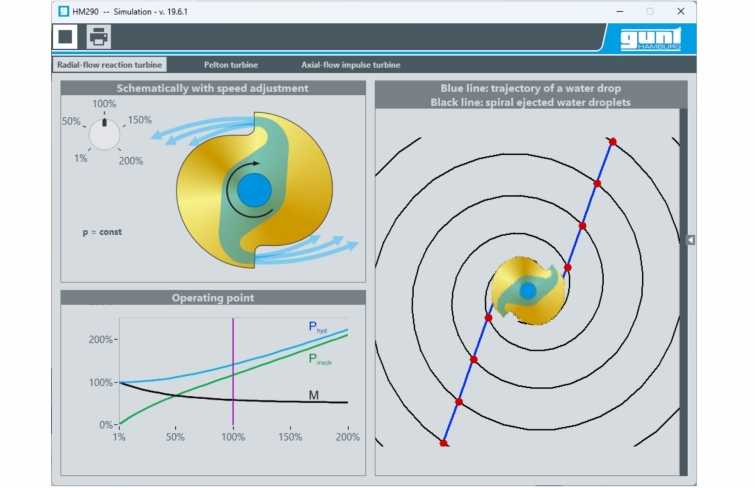755x488 pixels.
Task: Select the 150% label on speed dial
Action: [139, 120]
